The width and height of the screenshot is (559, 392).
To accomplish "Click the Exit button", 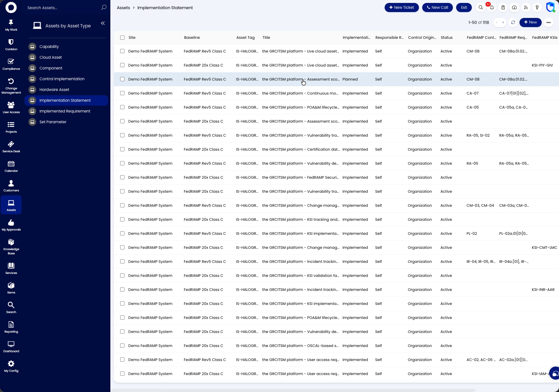I will tap(464, 8).
